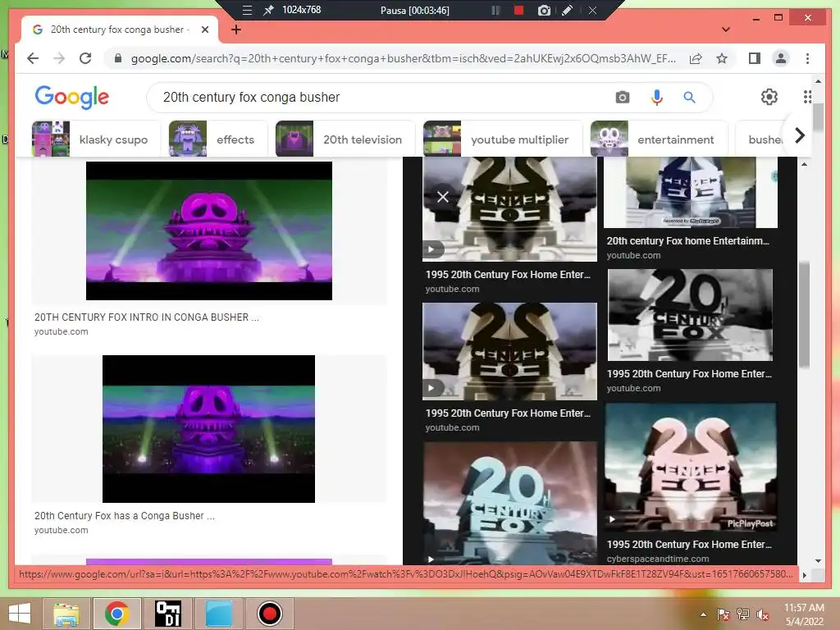Screen dimensions: 840x630
Task: Go back to previous page
Action: coord(33,58)
